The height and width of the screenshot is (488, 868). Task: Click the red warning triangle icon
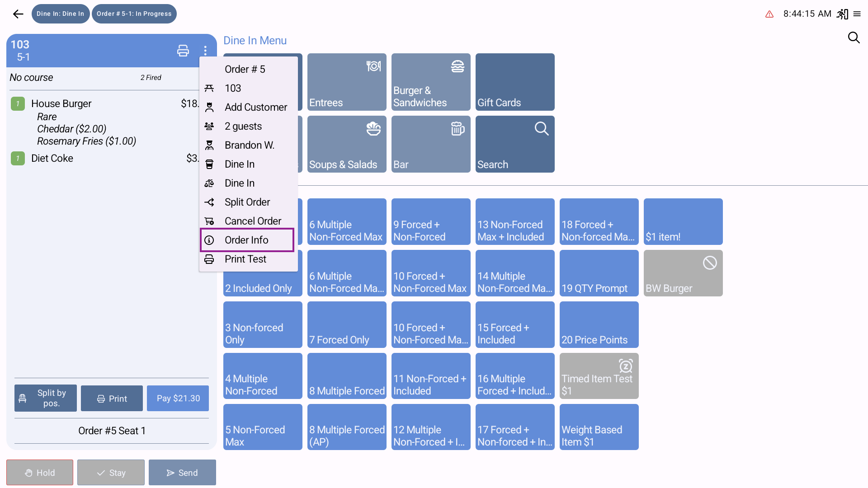coord(769,14)
